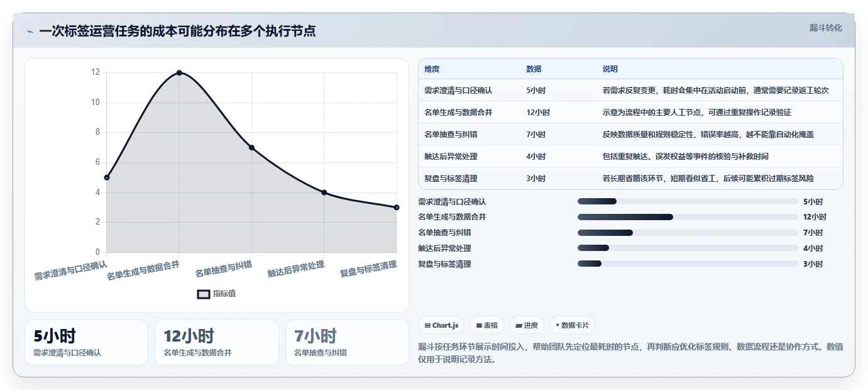This screenshot has height=390, width=868.
Task: Click the chart data point at value 3
Action: point(397,208)
